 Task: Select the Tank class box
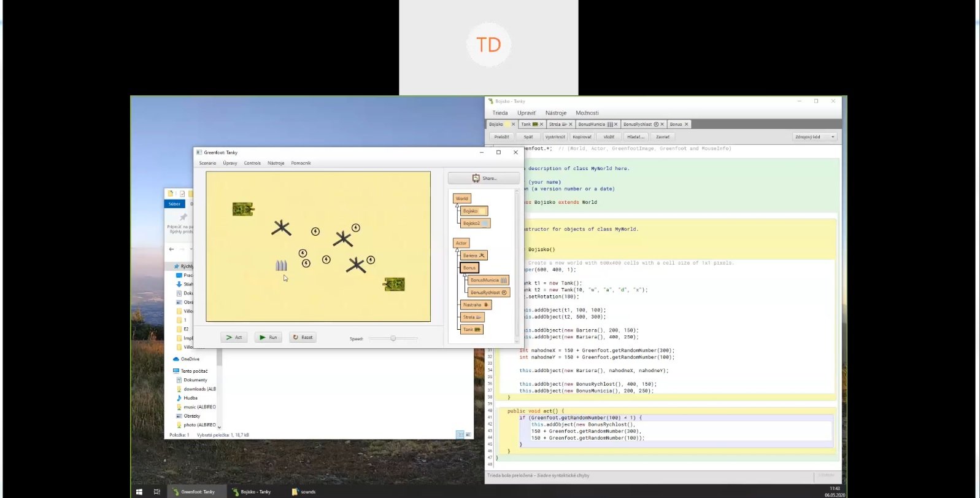(472, 330)
